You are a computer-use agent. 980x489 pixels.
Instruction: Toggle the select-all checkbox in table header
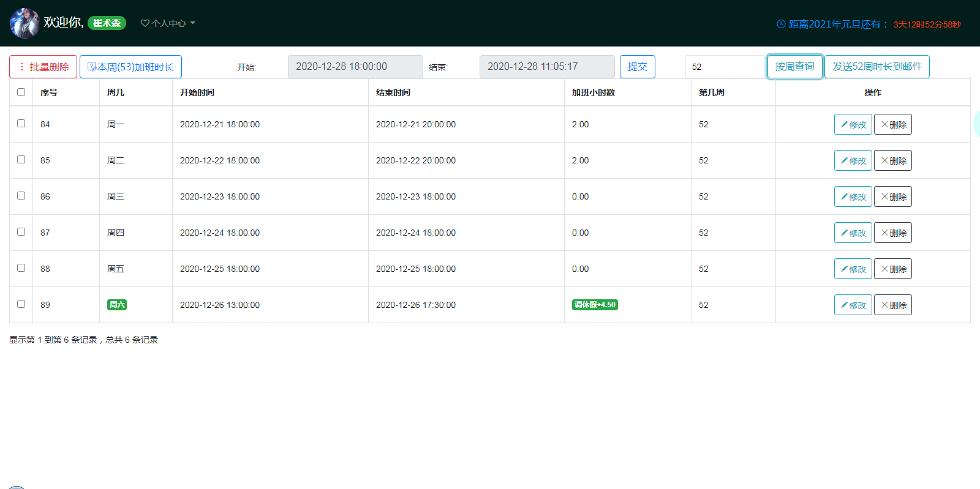click(x=21, y=92)
